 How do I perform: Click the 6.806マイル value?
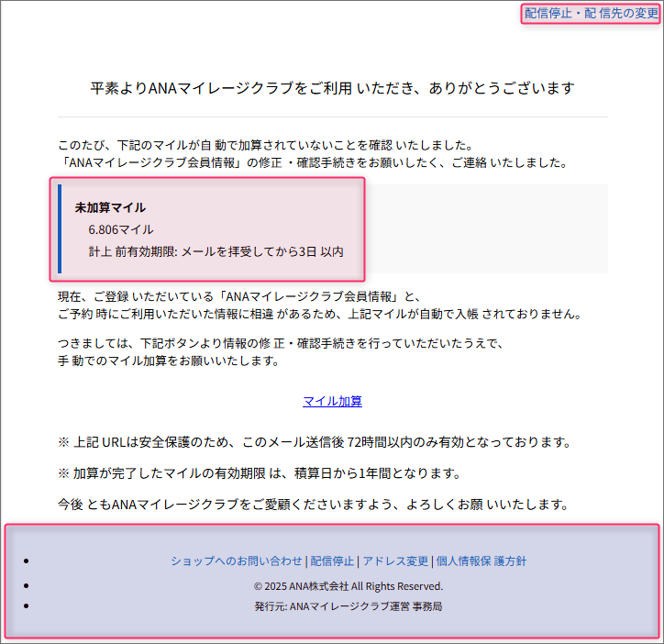[x=121, y=229]
